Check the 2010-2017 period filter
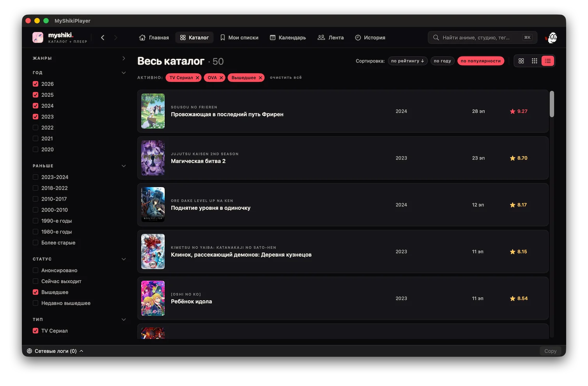Screen dimensions: 588x386 pyautogui.click(x=36, y=199)
